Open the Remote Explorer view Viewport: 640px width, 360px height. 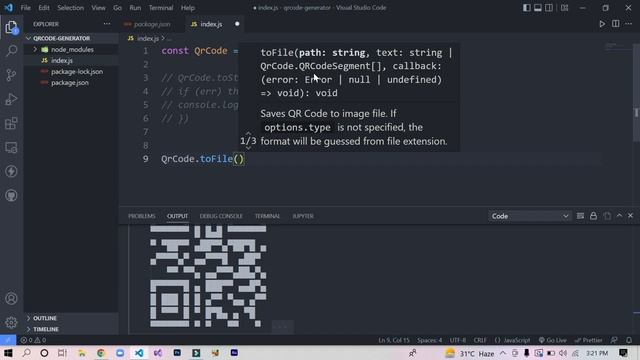click(11, 147)
